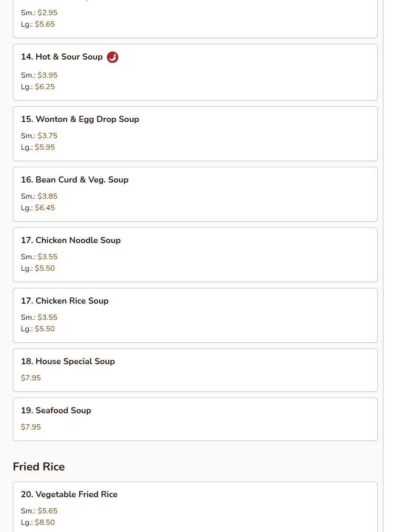Open 18. House Special Soup card
Image resolution: width=393 pixels, height=532 pixels.
tap(195, 370)
